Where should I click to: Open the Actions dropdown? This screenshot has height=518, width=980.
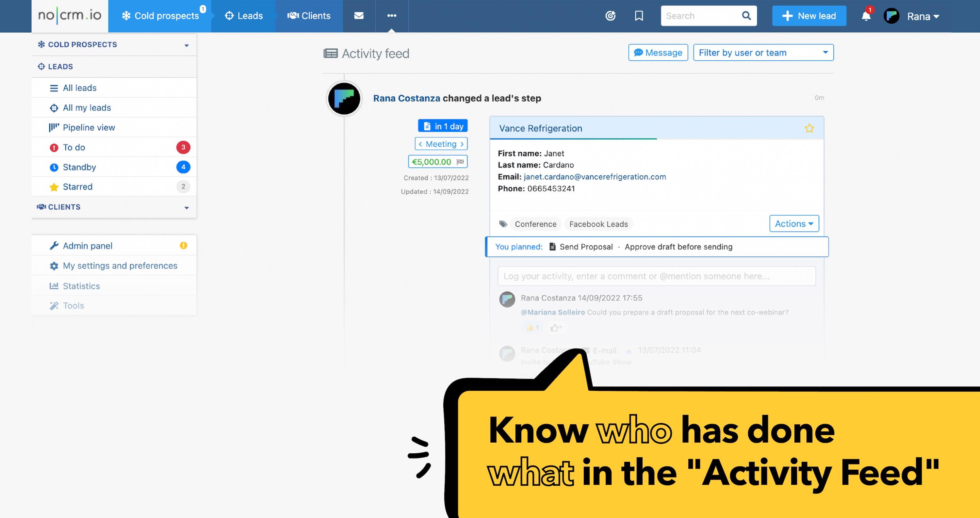794,224
